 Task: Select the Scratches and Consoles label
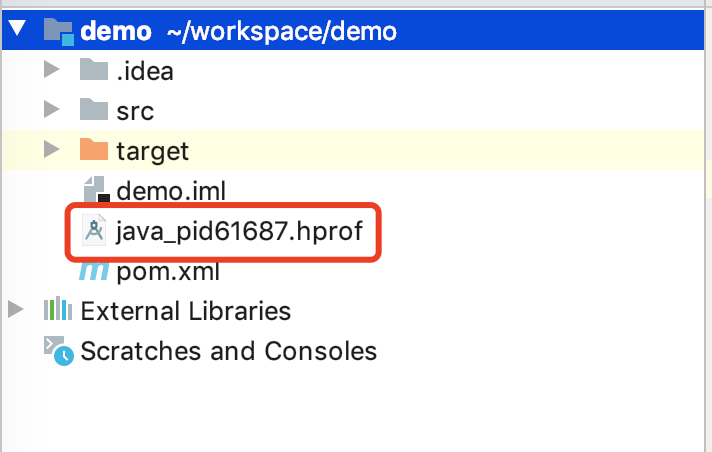click(x=228, y=351)
